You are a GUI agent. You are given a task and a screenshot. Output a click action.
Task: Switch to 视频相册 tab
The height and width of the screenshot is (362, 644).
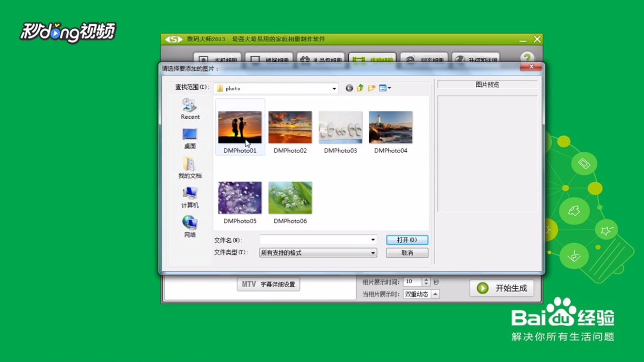pyautogui.click(x=372, y=59)
